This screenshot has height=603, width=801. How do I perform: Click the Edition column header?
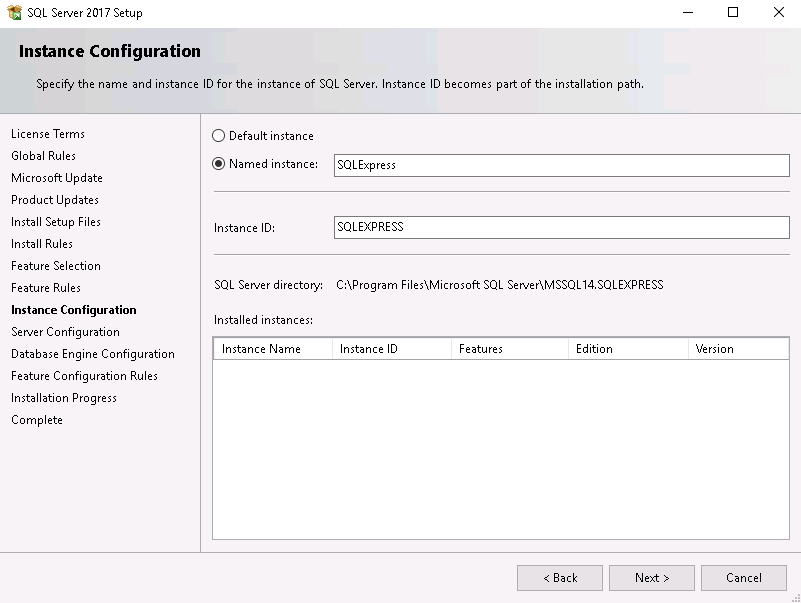[628, 349]
